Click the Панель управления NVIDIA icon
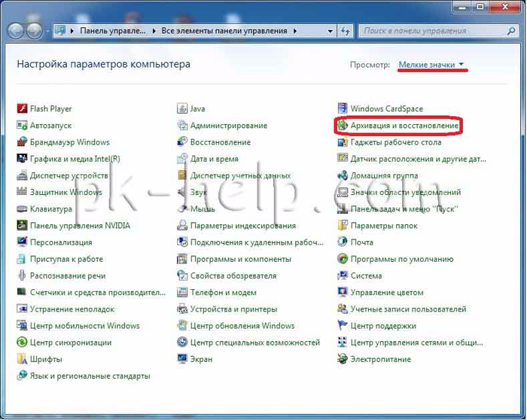The height and width of the screenshot is (420, 527). [x=22, y=226]
